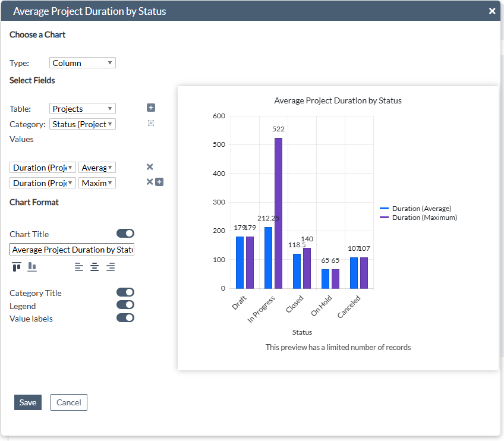Open the chart Type dropdown
Viewport: 504px width, 441px height.
[83, 63]
